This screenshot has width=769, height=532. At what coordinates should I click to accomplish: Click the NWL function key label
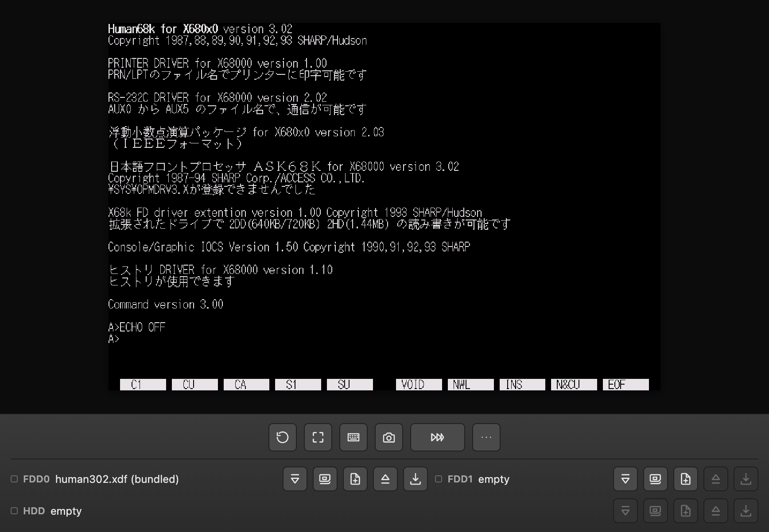[x=471, y=385]
